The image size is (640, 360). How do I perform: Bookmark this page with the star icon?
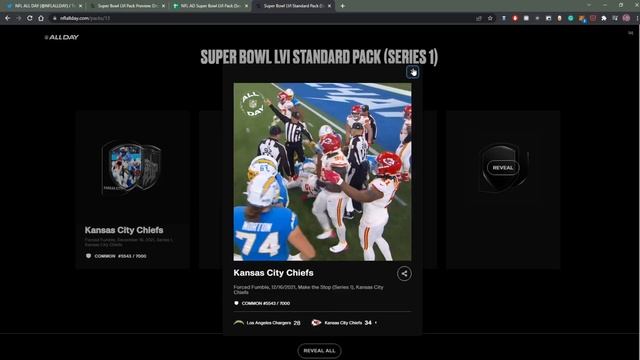[x=490, y=18]
